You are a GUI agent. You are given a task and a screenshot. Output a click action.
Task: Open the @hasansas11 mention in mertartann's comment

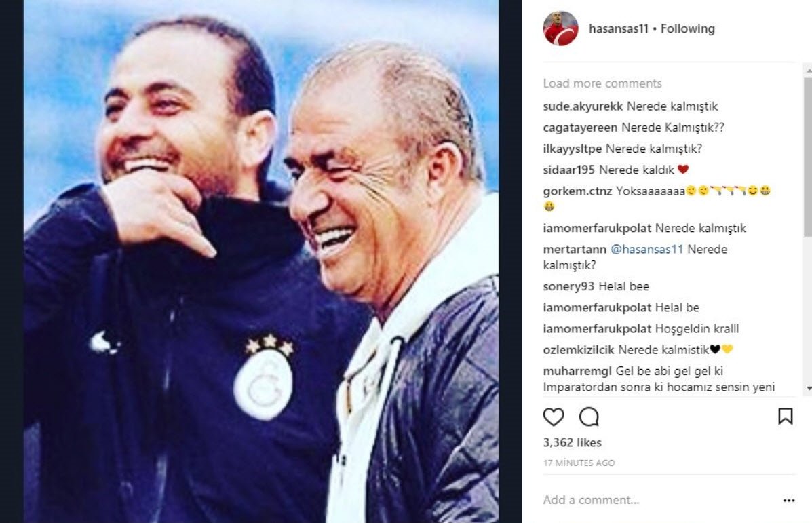[646, 249]
